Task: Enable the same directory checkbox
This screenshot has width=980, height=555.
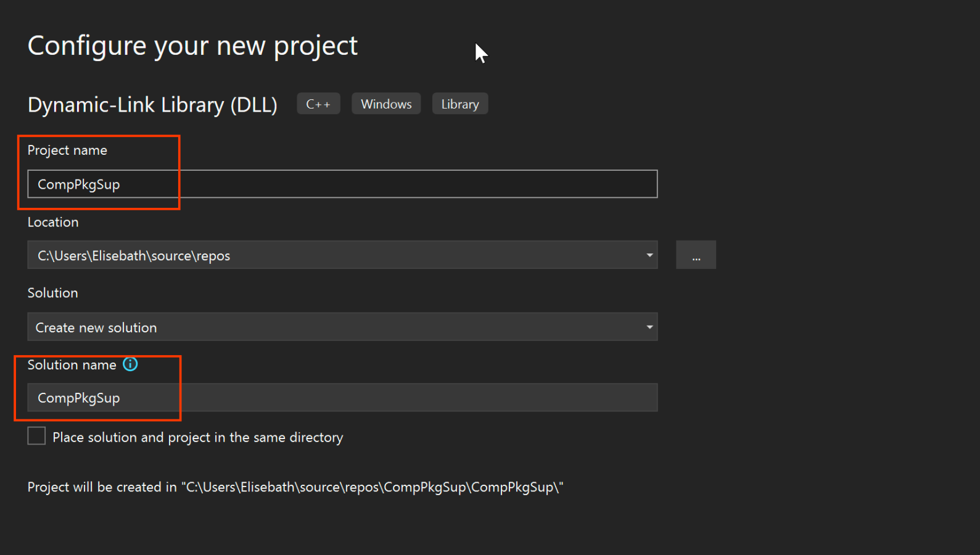Action: click(37, 436)
